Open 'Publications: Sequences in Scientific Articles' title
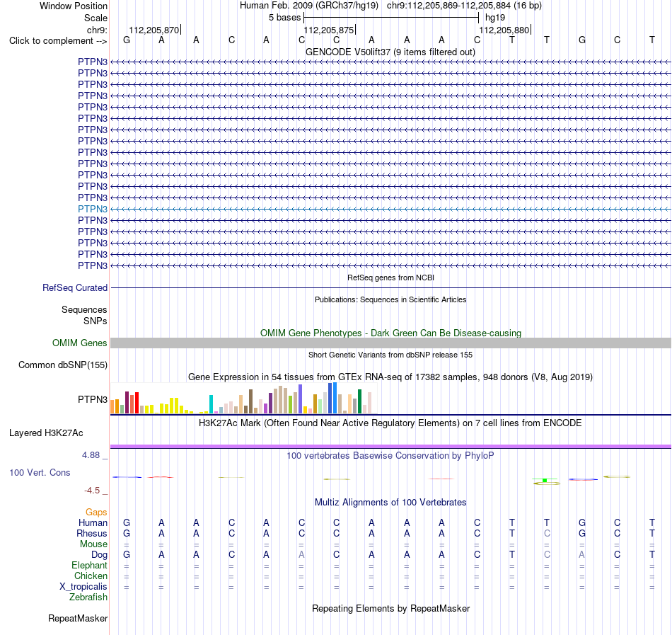This screenshot has width=672, height=635. click(x=390, y=299)
